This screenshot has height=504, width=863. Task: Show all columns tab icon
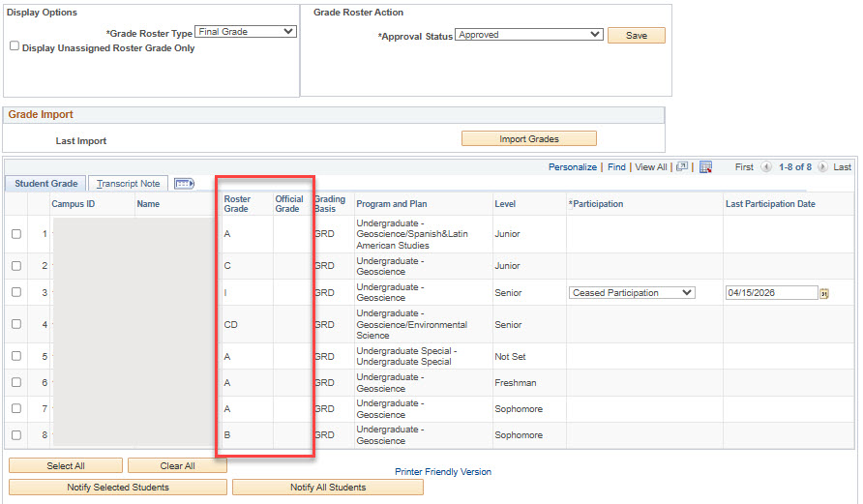pos(185,183)
